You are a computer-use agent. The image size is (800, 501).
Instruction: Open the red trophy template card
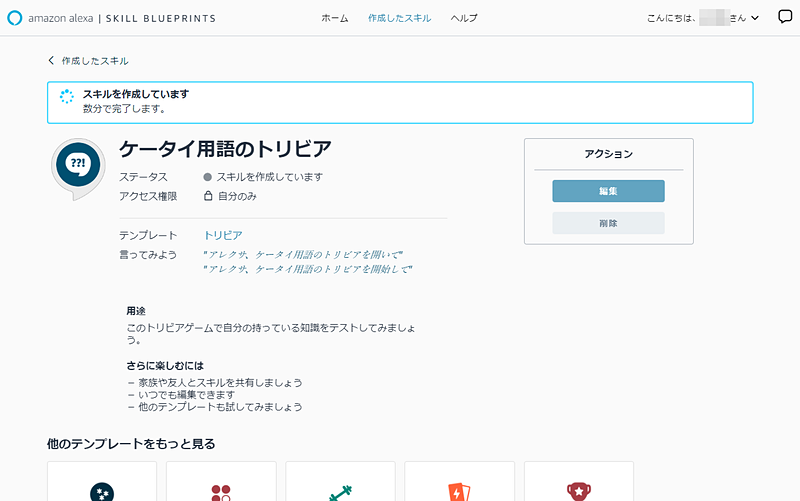[579, 481]
